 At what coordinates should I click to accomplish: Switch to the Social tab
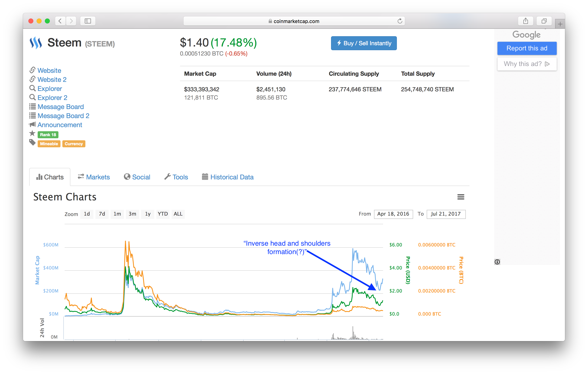137,177
